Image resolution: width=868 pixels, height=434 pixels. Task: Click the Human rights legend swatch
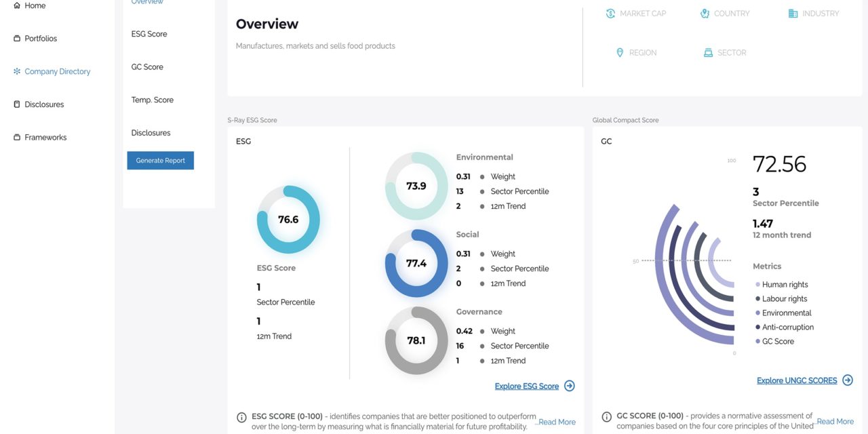click(x=757, y=285)
